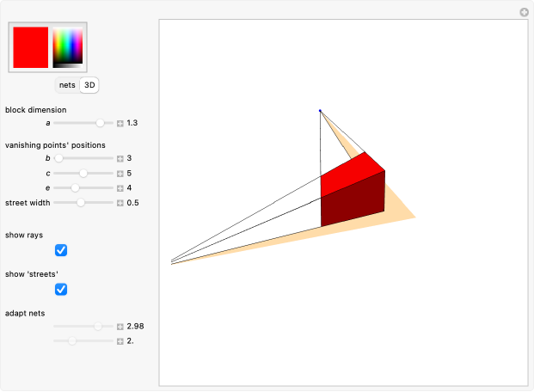
Task: Uncheck the show rays checkbox
Action: (x=61, y=250)
